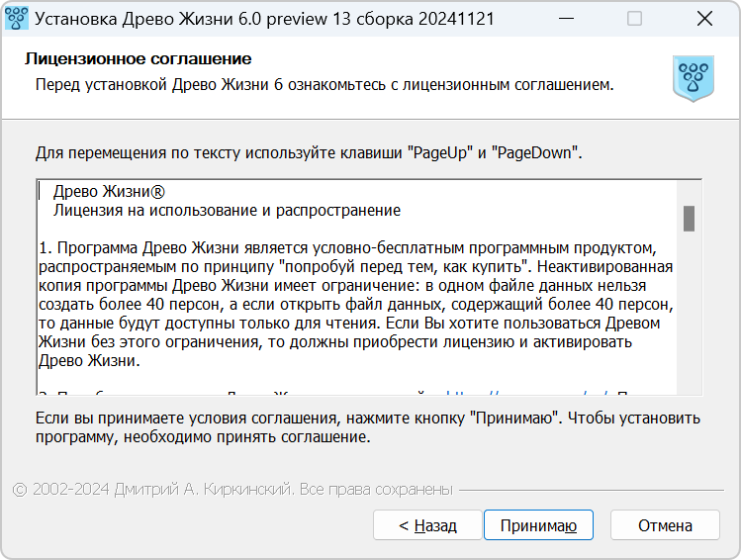Go back with the Назад button

[427, 525]
